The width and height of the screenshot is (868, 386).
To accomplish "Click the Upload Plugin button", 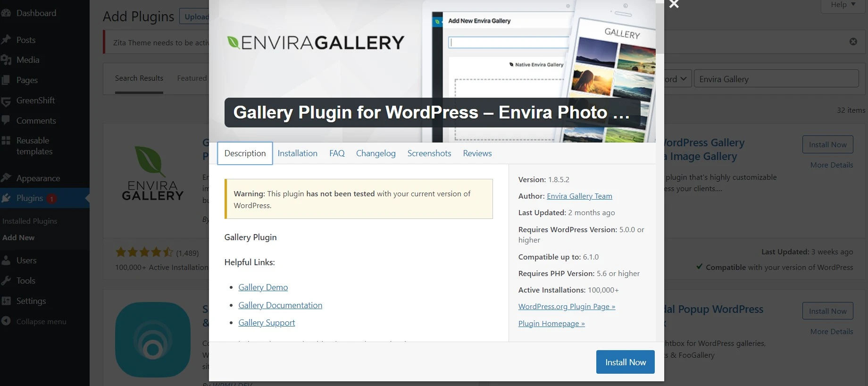I will point(194,17).
